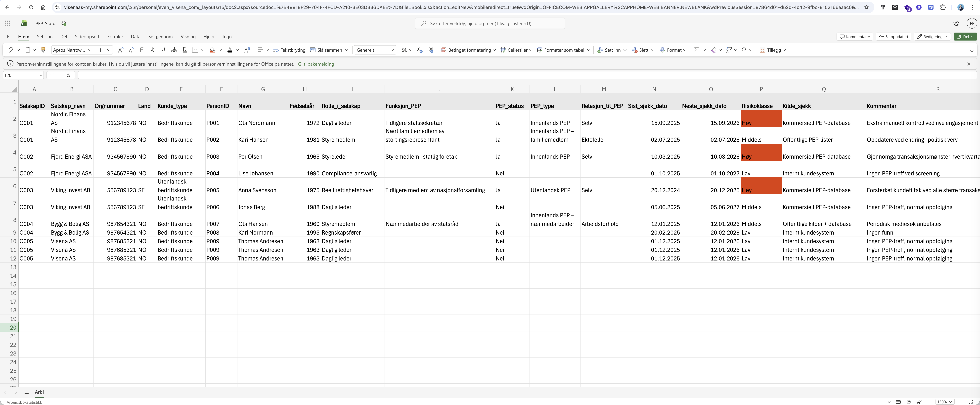Switch to the Formler tab
980x405 pixels.
coord(115,37)
